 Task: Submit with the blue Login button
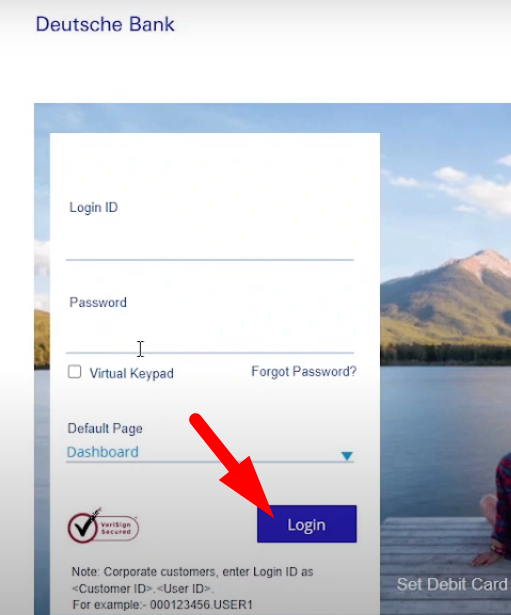tap(307, 524)
